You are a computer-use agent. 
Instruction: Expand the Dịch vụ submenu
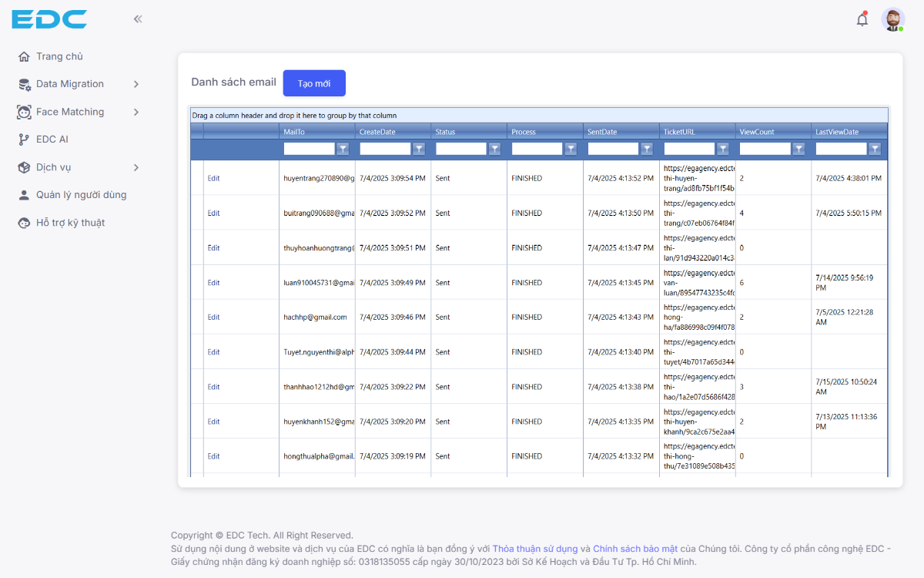coord(136,167)
